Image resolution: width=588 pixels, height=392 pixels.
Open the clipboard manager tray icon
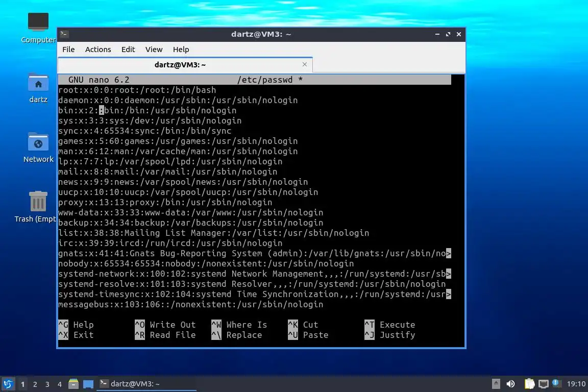coord(529,384)
